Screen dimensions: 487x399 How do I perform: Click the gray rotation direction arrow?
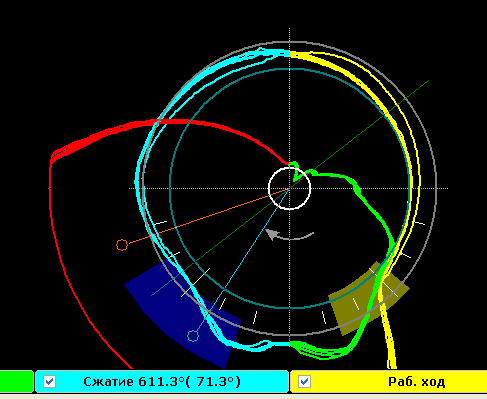[x=289, y=235]
